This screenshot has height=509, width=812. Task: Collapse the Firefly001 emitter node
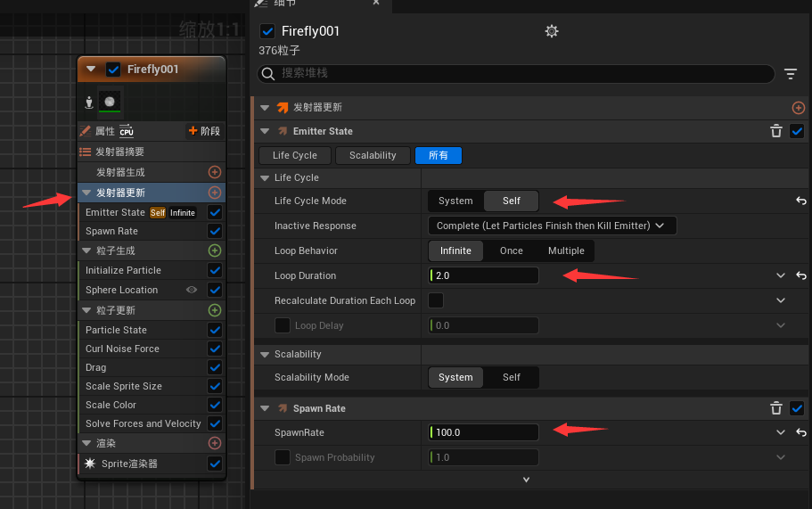[x=91, y=69]
